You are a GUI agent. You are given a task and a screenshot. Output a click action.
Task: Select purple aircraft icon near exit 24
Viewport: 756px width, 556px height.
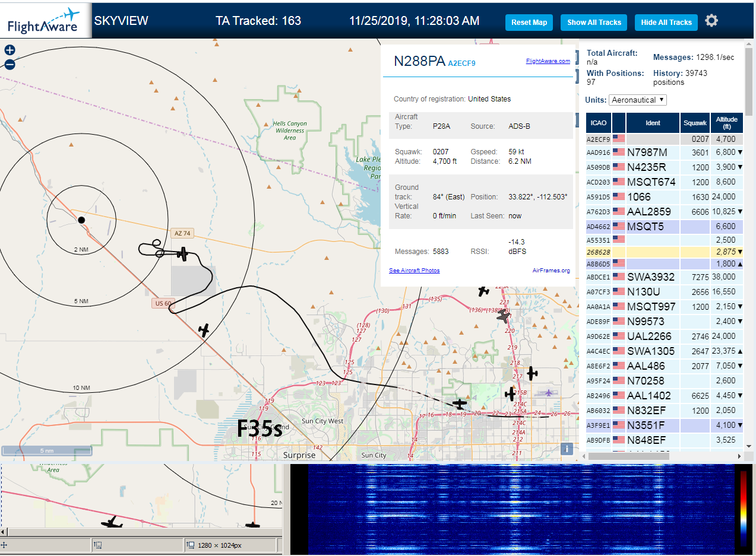pyautogui.click(x=548, y=393)
